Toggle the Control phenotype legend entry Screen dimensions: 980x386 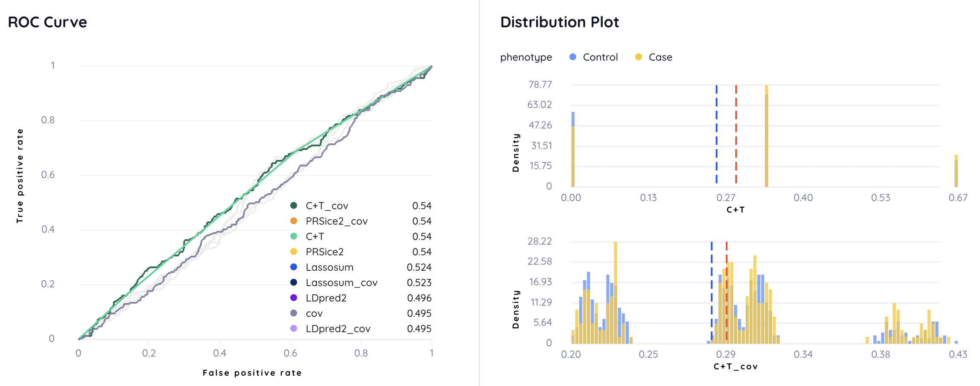(x=594, y=57)
